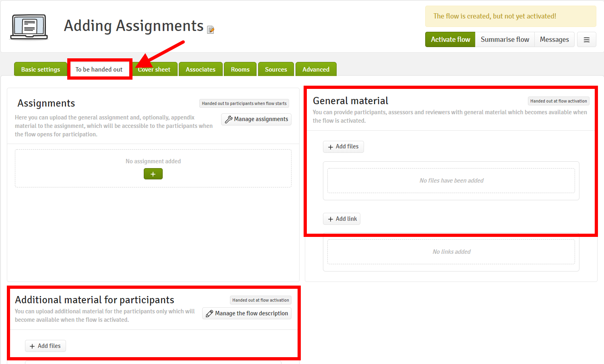Click Manage the flow description pencil button
The width and height of the screenshot is (604, 364).
[247, 313]
